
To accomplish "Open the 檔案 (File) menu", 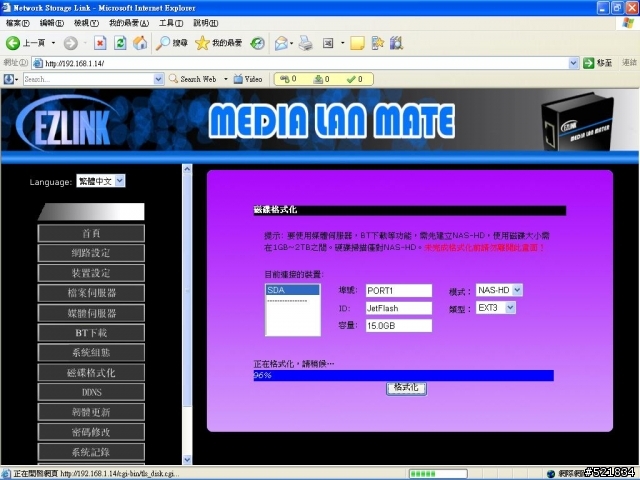I will pos(18,23).
